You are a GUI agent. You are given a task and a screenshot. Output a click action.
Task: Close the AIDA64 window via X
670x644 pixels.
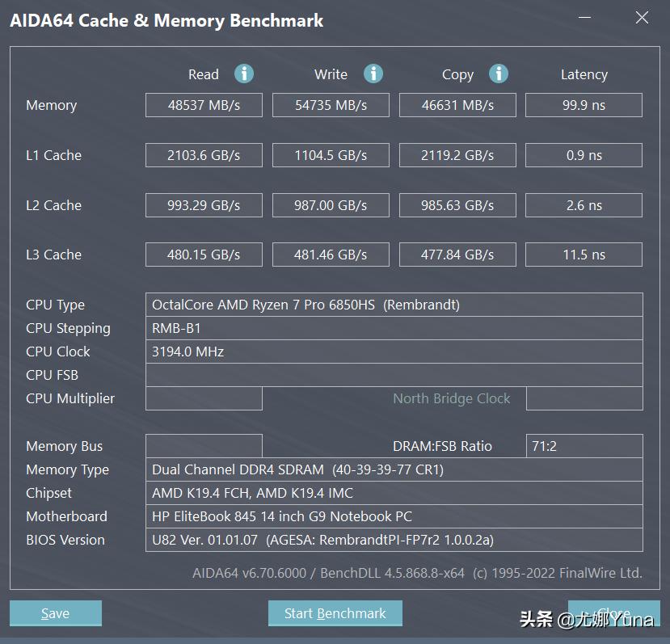click(642, 18)
